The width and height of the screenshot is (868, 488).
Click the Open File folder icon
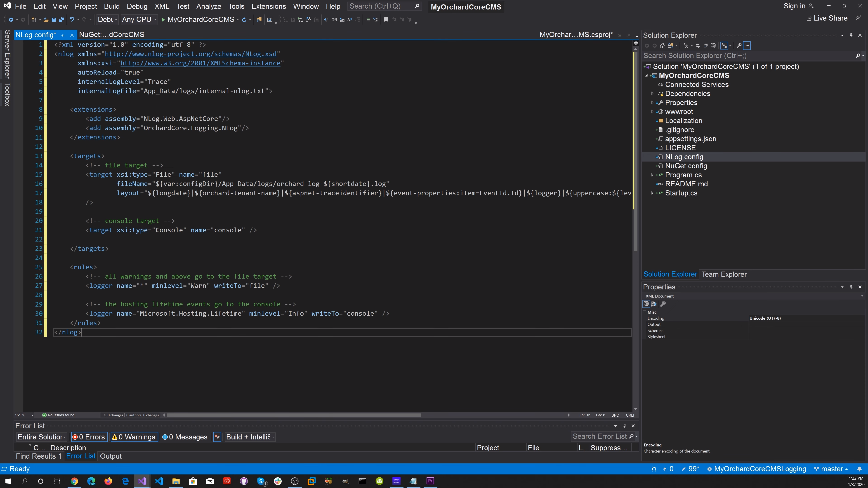(46, 20)
